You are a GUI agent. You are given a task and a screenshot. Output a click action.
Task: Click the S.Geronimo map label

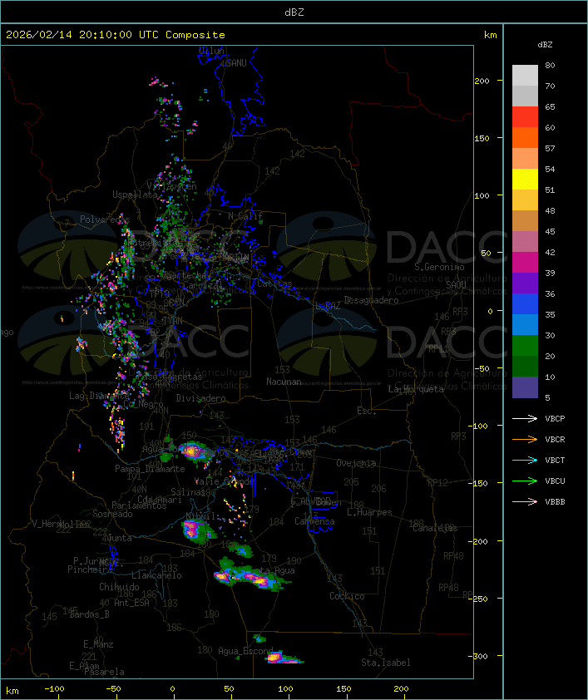click(439, 267)
